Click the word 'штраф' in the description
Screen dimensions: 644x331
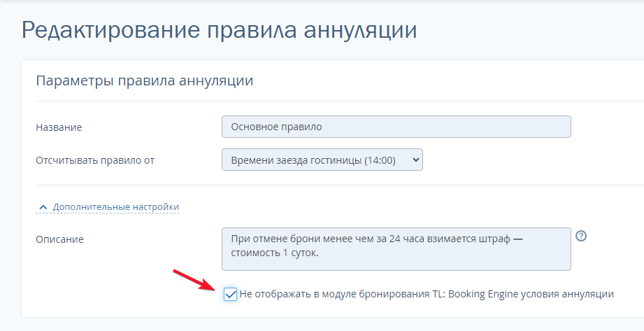[x=495, y=239]
